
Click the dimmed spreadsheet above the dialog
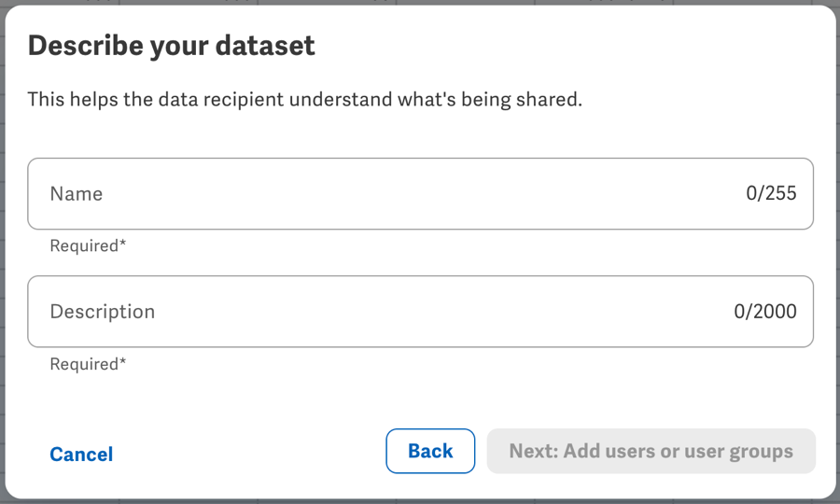click(420, 2)
